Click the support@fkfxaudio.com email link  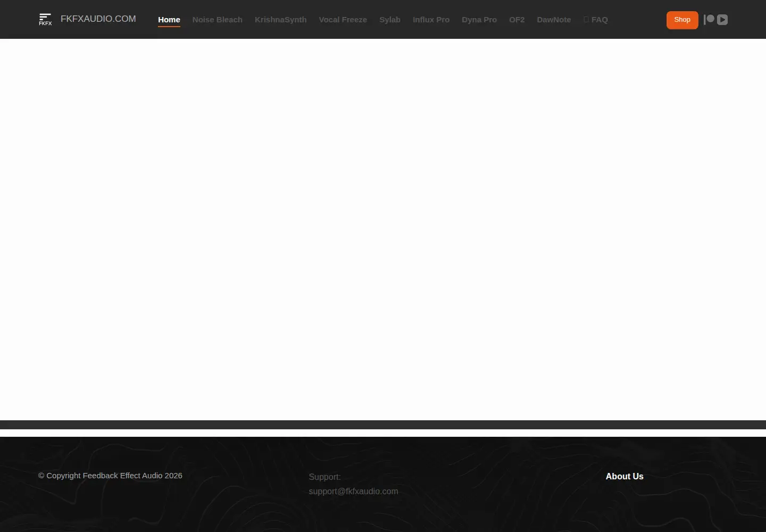(x=353, y=491)
